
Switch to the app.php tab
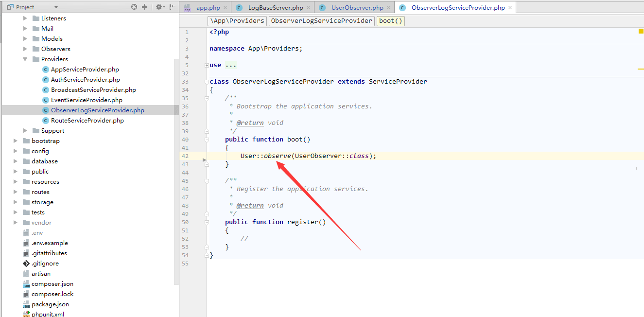click(208, 8)
